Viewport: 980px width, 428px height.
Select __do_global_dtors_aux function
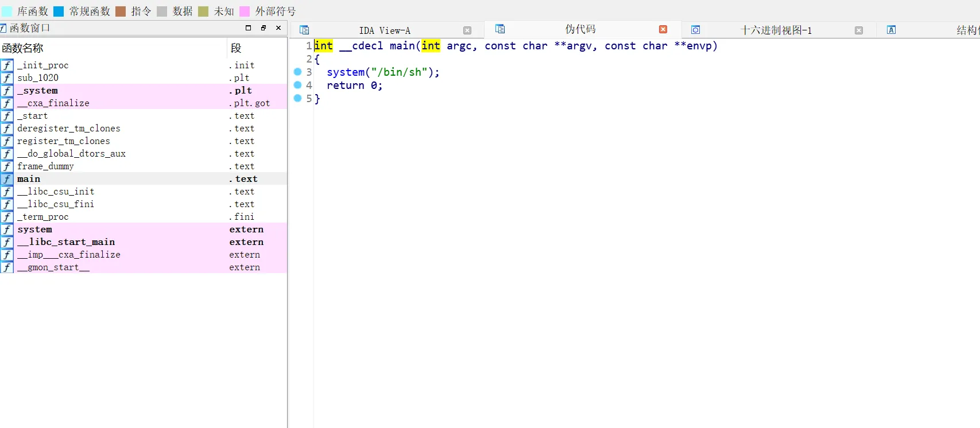144,154
